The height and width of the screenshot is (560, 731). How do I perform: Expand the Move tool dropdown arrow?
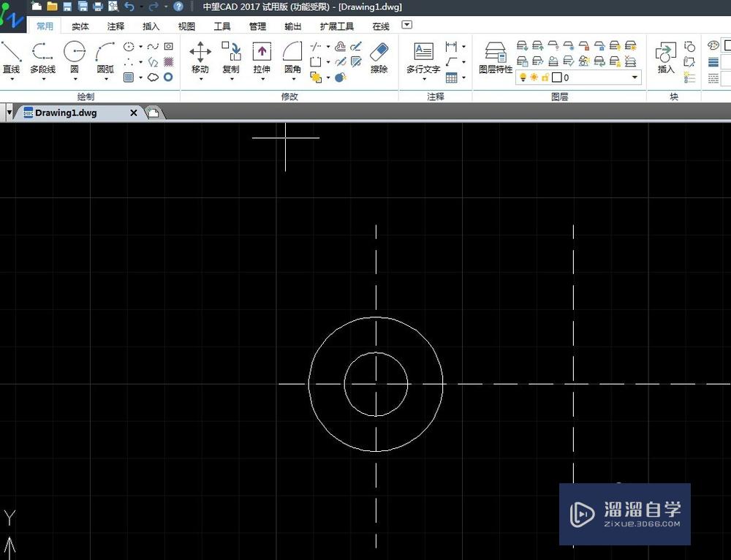click(x=201, y=79)
